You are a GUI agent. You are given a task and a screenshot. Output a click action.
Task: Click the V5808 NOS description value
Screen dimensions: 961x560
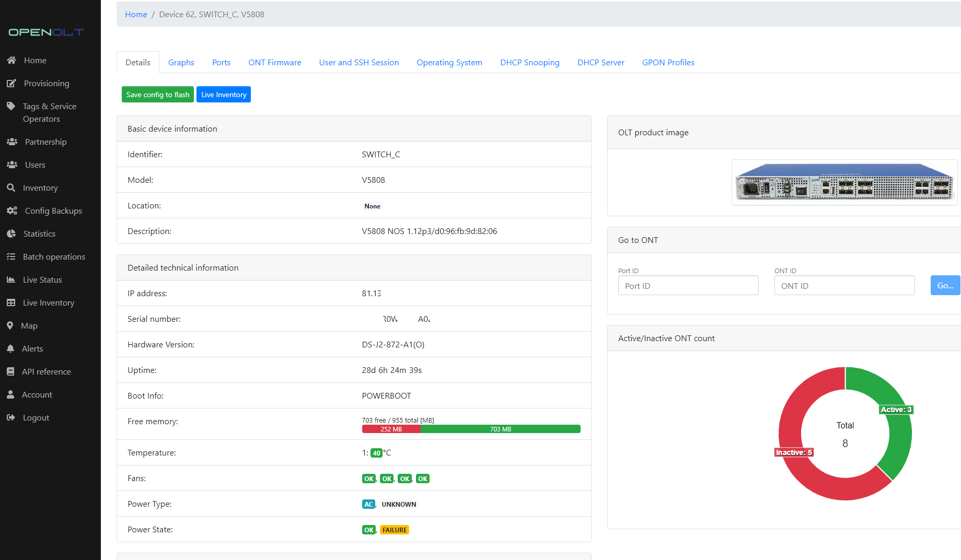(x=430, y=231)
